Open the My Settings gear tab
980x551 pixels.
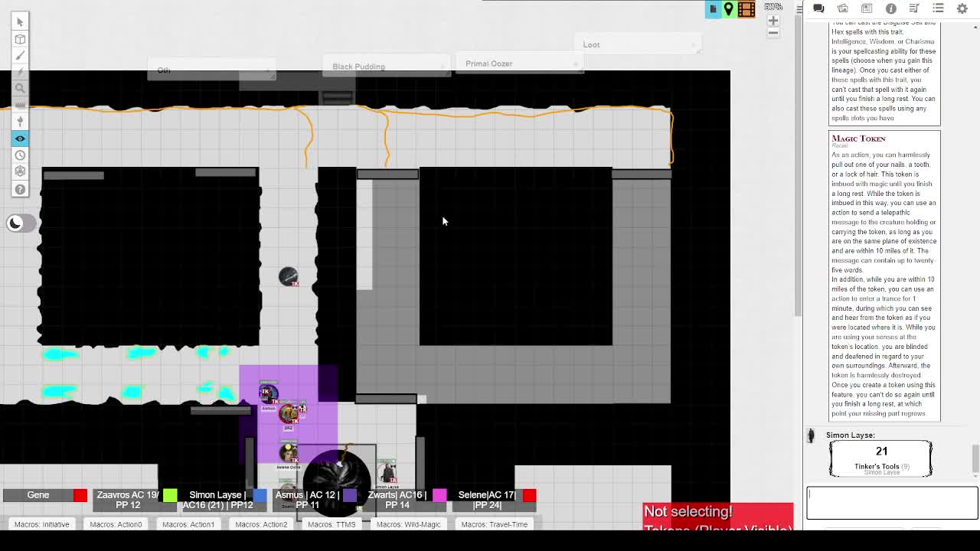[x=962, y=8]
